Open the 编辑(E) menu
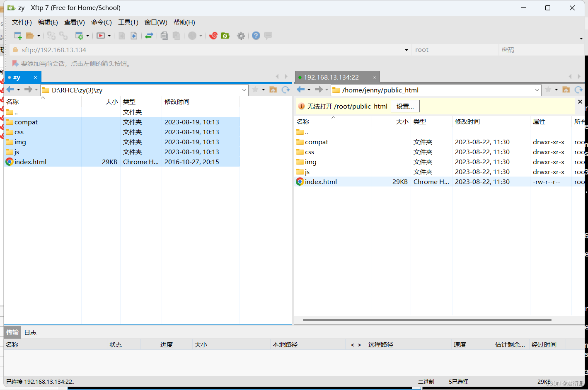Image resolution: width=588 pixels, height=390 pixels. coord(48,22)
